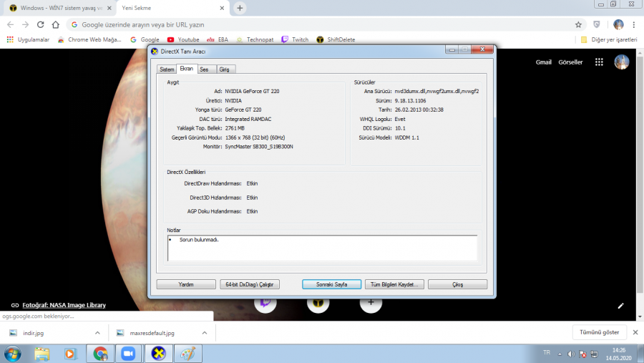
Task: Open the Windows Start button
Action: point(12,354)
